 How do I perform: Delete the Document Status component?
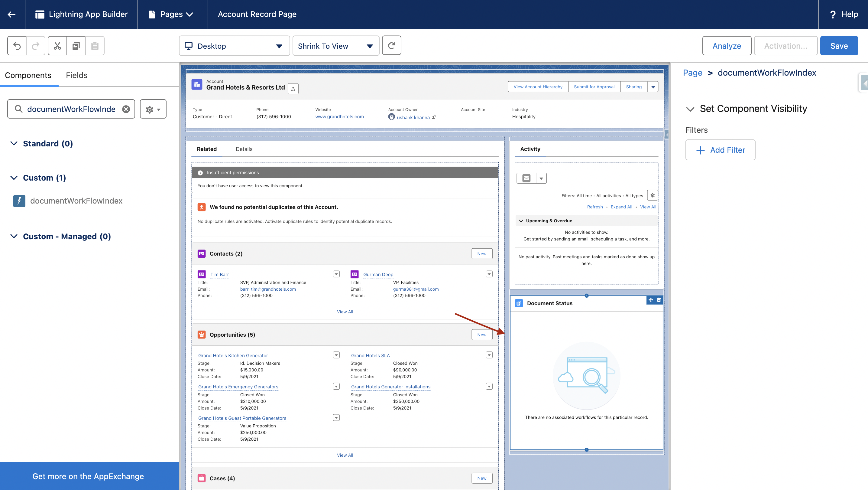coord(659,300)
